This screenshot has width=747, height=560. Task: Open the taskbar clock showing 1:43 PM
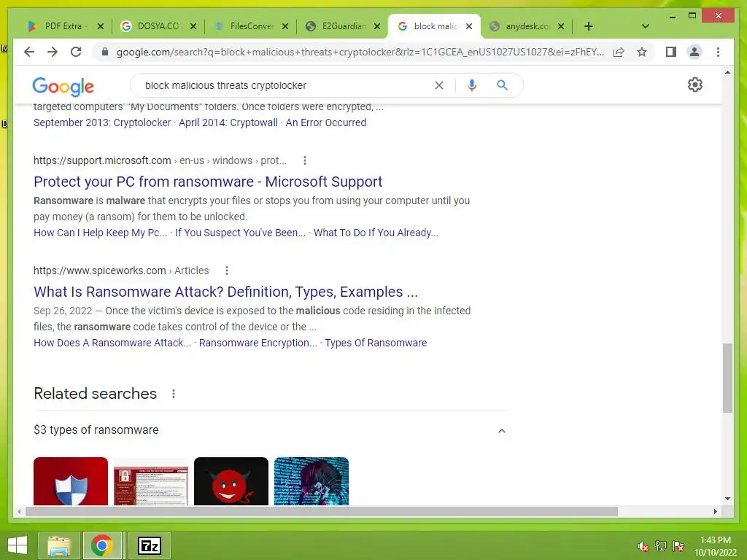point(715,546)
